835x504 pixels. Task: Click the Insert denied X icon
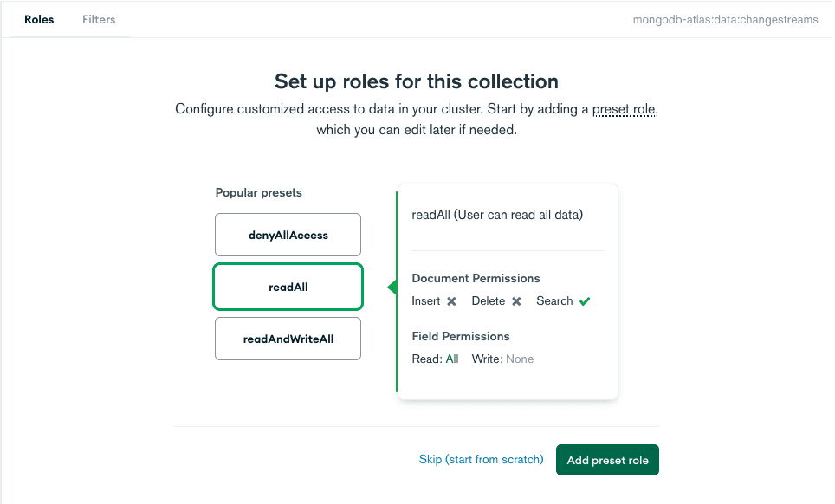(x=451, y=301)
